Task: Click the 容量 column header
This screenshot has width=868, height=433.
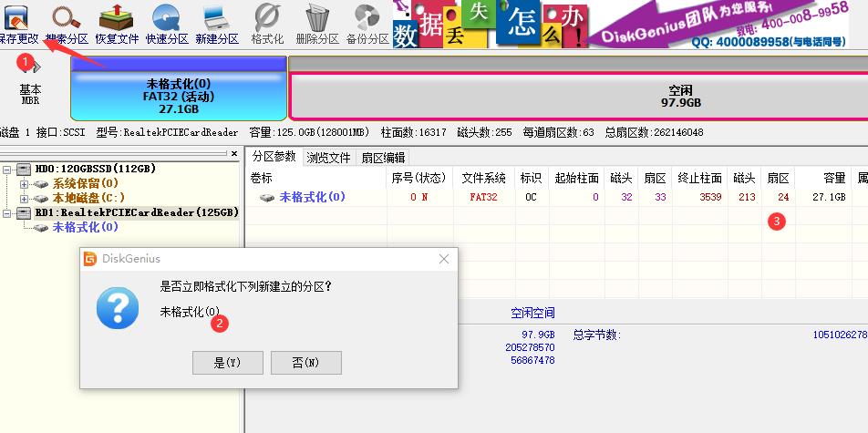Action: pyautogui.click(x=825, y=178)
